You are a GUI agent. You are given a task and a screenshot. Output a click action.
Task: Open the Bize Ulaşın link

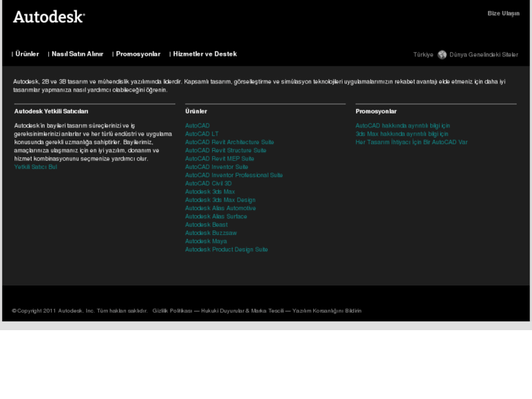click(503, 14)
